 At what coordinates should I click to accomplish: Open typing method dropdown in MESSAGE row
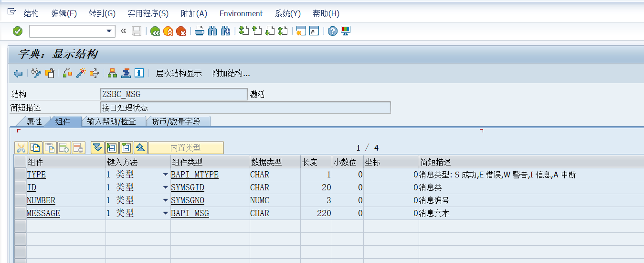[165, 213]
